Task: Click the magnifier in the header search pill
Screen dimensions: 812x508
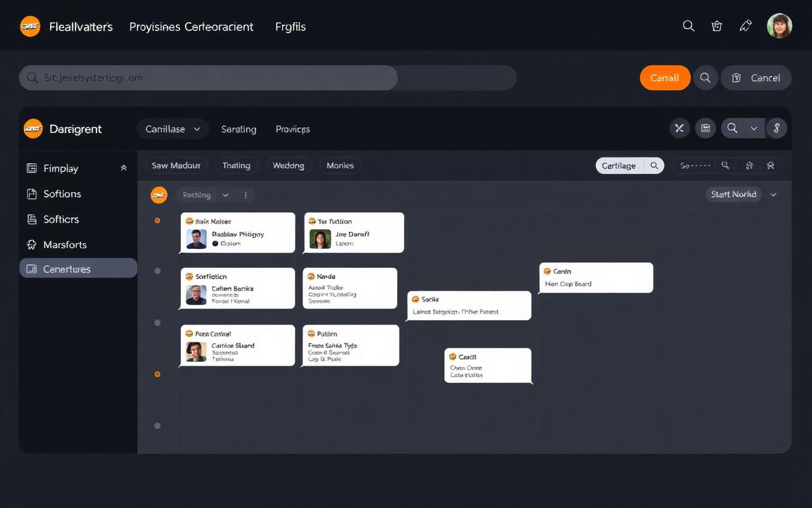Action: click(732, 128)
